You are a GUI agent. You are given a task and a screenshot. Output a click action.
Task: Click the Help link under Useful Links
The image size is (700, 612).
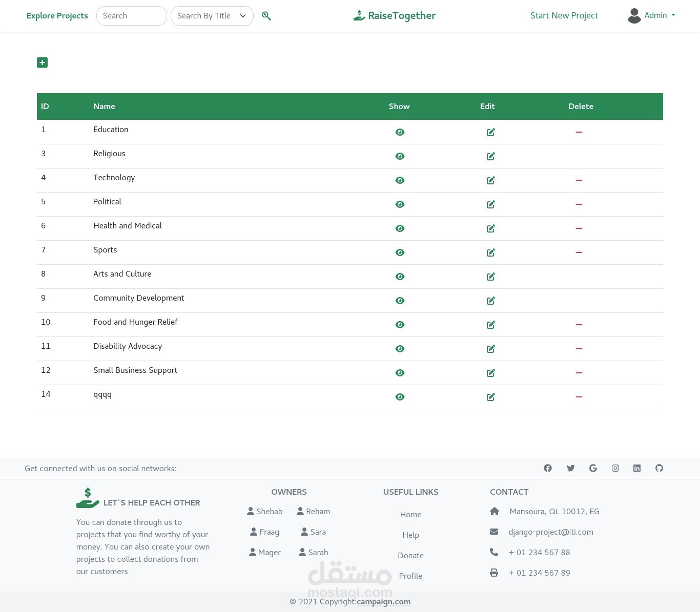(x=410, y=535)
